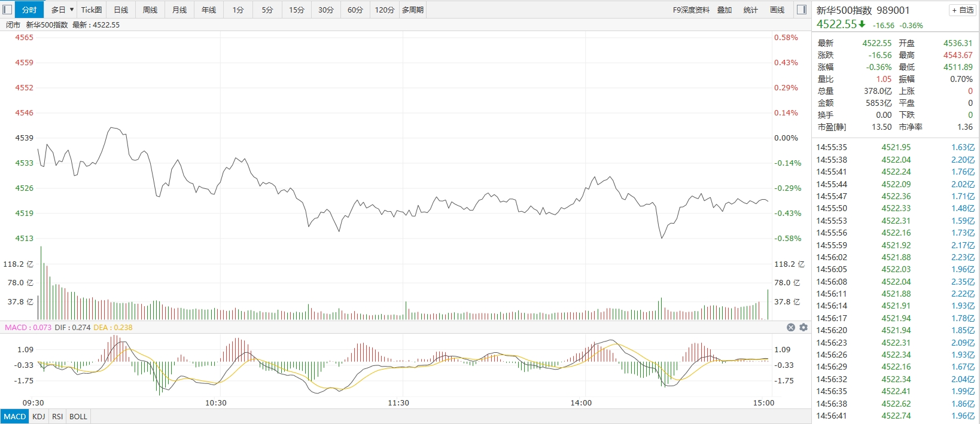The width and height of the screenshot is (980, 424).
Task: Select the 14:55:47 tick row
Action: coord(896,196)
